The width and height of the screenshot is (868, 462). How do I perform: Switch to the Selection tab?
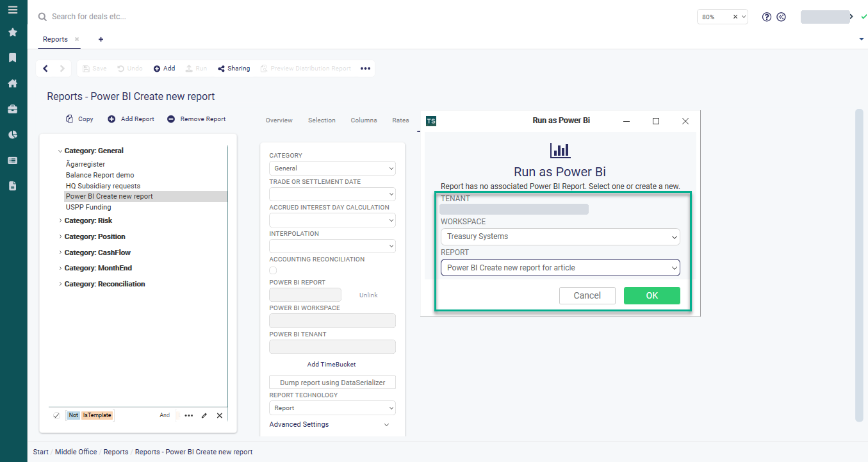tap(322, 120)
